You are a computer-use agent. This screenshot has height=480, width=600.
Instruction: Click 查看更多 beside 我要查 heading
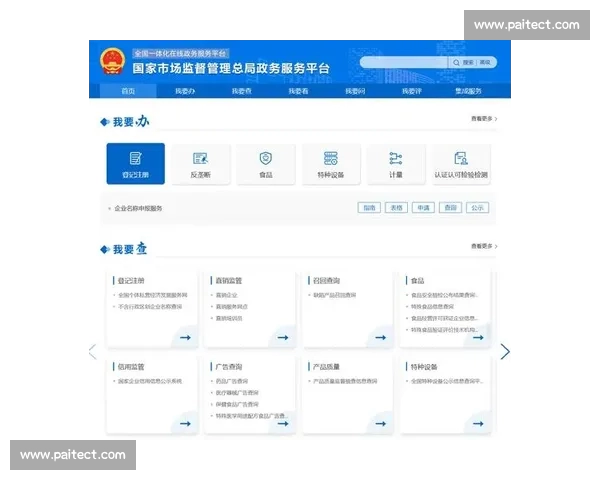(484, 246)
